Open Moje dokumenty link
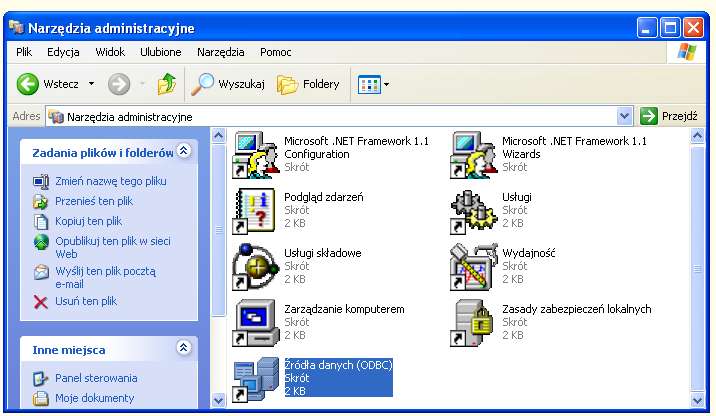The image size is (716, 416). point(95,398)
